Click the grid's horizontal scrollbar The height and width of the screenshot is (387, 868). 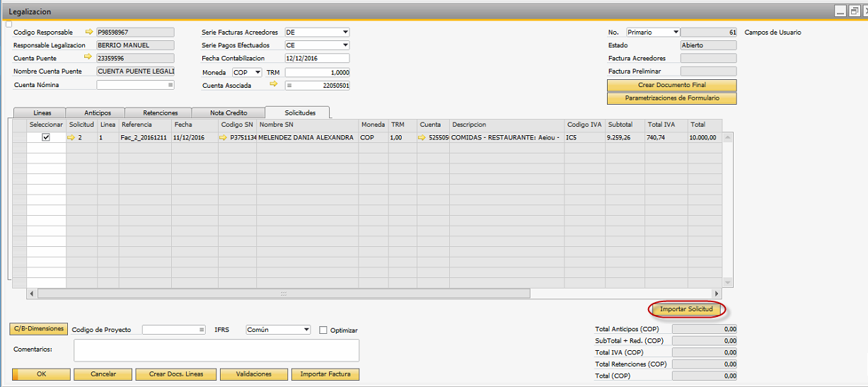point(283,294)
